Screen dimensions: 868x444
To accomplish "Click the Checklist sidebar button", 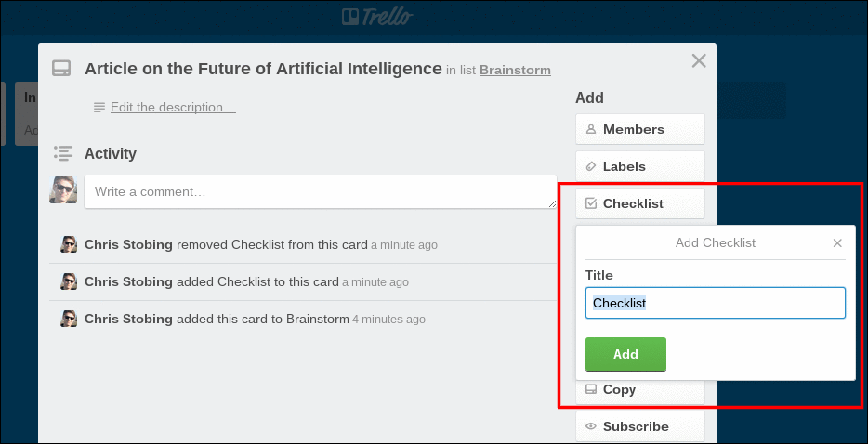I will click(x=639, y=203).
